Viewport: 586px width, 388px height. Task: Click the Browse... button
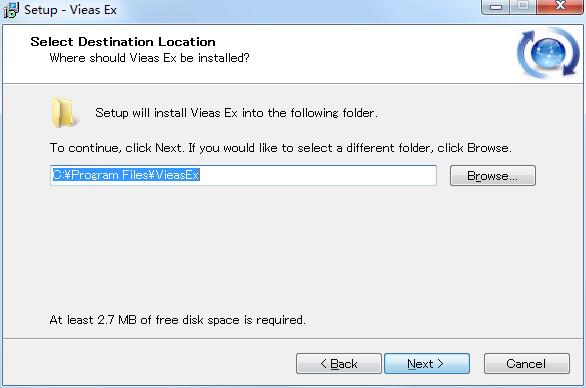tap(493, 175)
